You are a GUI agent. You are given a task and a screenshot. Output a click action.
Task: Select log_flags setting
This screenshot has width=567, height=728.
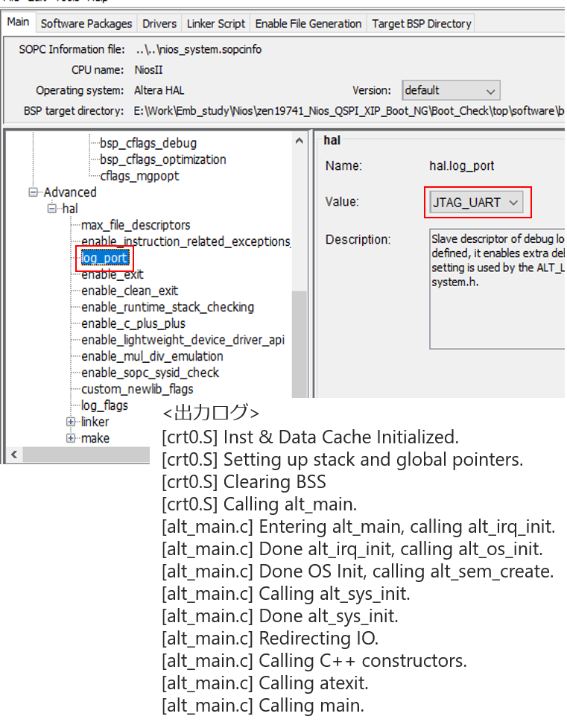[x=104, y=405]
